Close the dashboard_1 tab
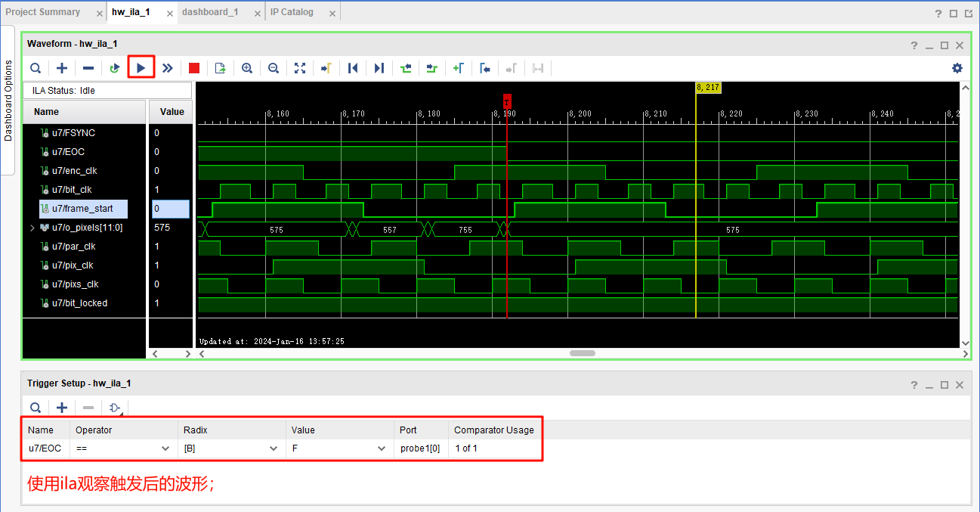 coord(258,14)
